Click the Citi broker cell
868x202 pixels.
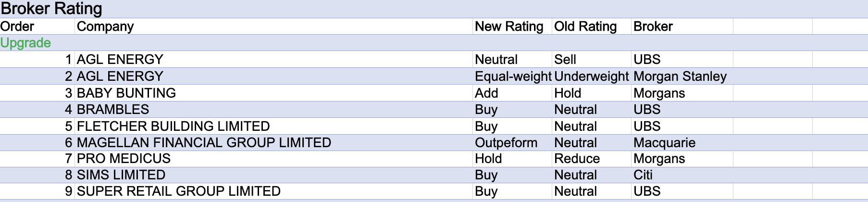click(x=643, y=175)
